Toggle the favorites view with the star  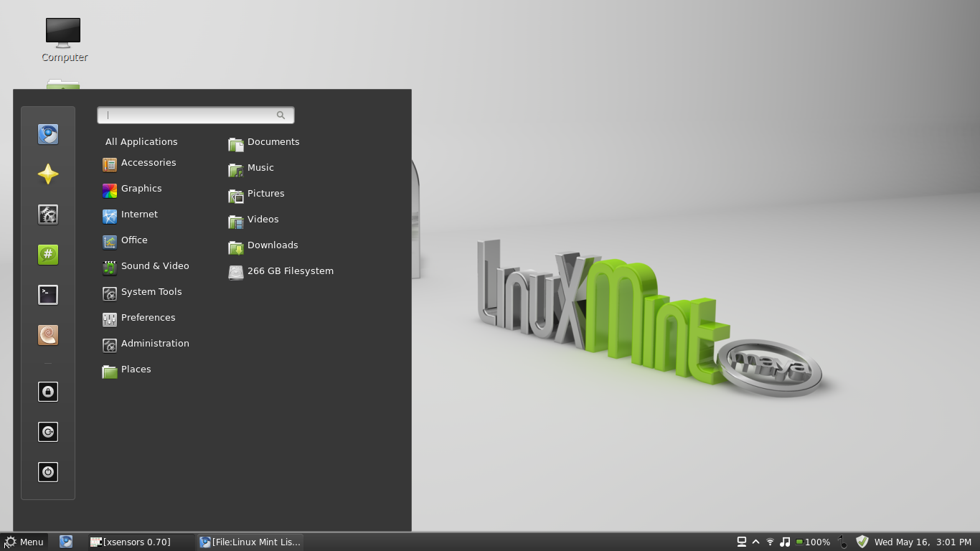point(48,174)
